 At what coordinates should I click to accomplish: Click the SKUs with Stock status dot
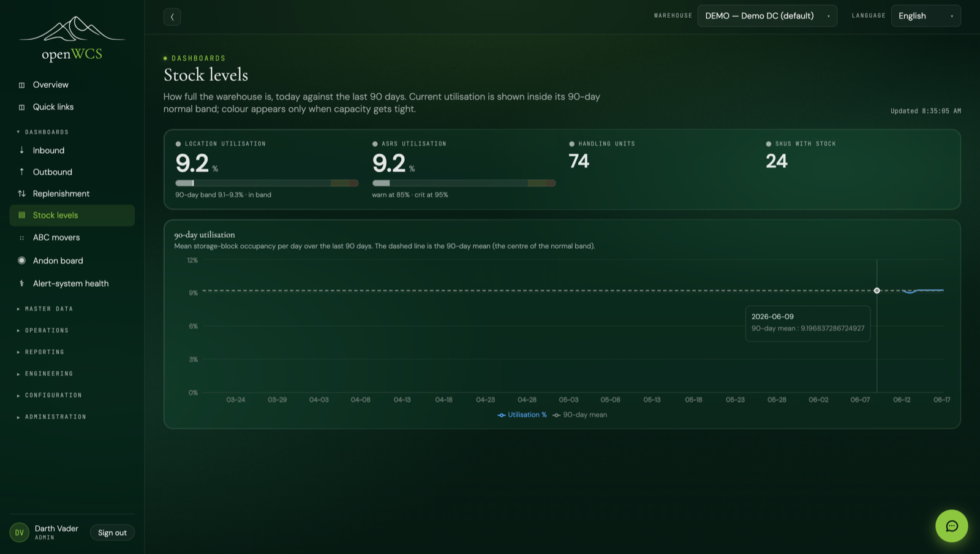coord(769,144)
